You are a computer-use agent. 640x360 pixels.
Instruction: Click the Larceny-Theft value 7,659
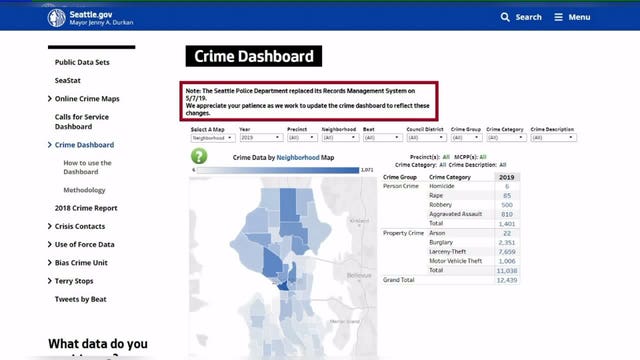tap(507, 252)
